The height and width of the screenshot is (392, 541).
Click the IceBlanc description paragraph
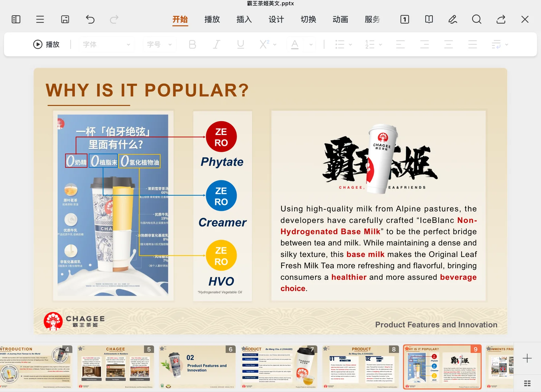[378, 249]
